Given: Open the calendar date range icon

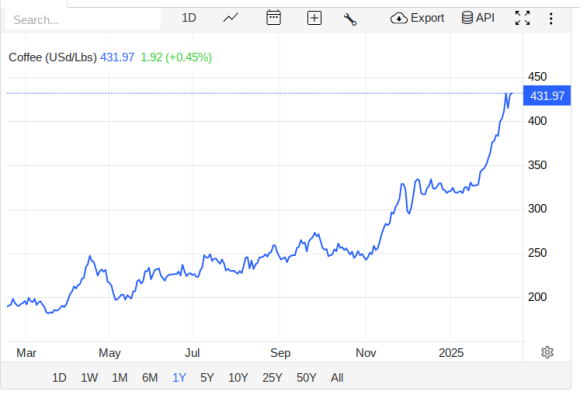Looking at the screenshot, I should [274, 18].
